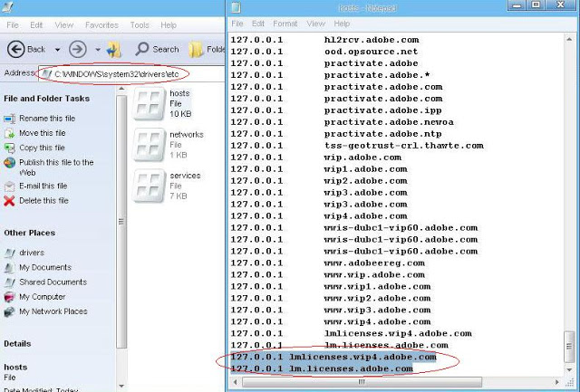Open My Computer in Other Places
580x392 pixels.
(43, 297)
